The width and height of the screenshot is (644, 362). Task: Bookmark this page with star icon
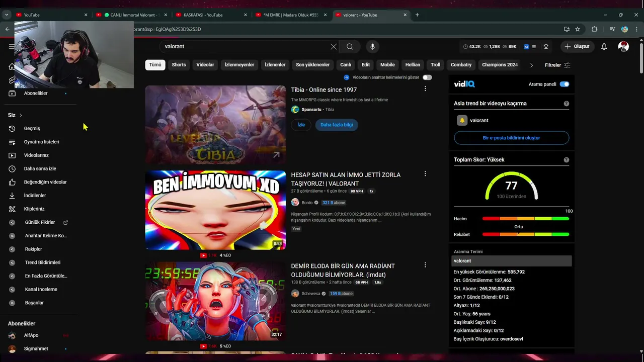point(578,29)
